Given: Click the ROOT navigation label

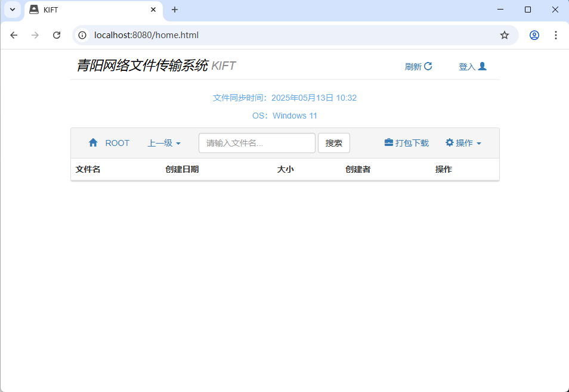Looking at the screenshot, I should click(117, 142).
